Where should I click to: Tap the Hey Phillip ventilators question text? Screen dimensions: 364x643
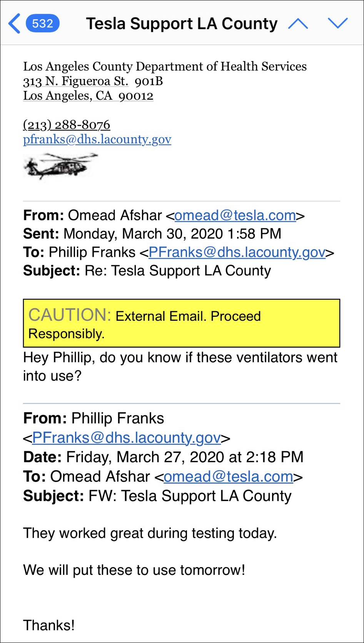click(180, 367)
